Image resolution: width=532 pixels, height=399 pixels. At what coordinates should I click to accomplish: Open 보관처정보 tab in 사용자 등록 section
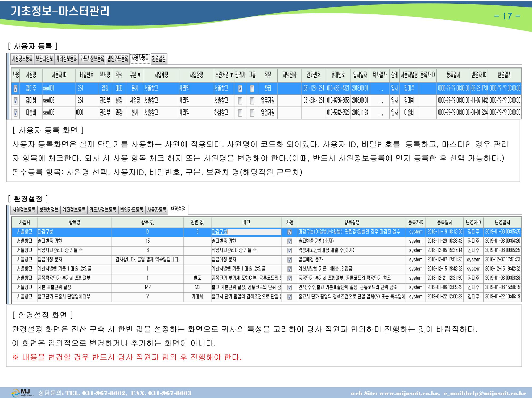tap(44, 59)
